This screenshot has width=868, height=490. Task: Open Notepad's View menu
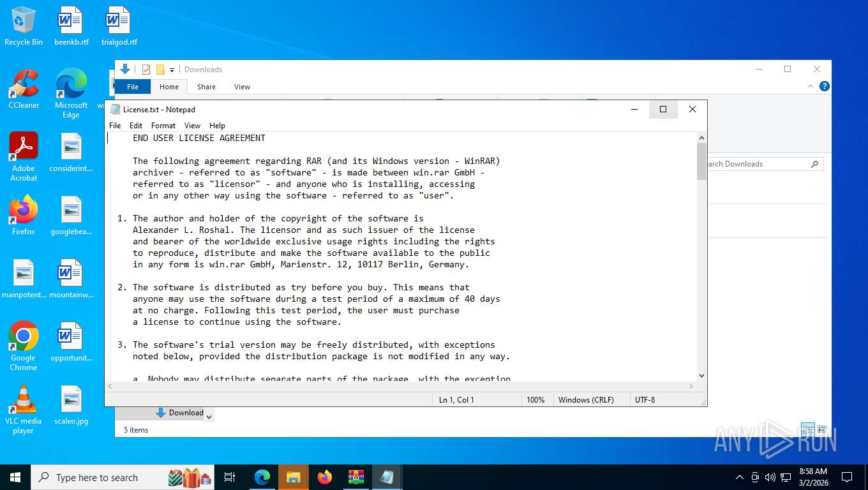(192, 126)
